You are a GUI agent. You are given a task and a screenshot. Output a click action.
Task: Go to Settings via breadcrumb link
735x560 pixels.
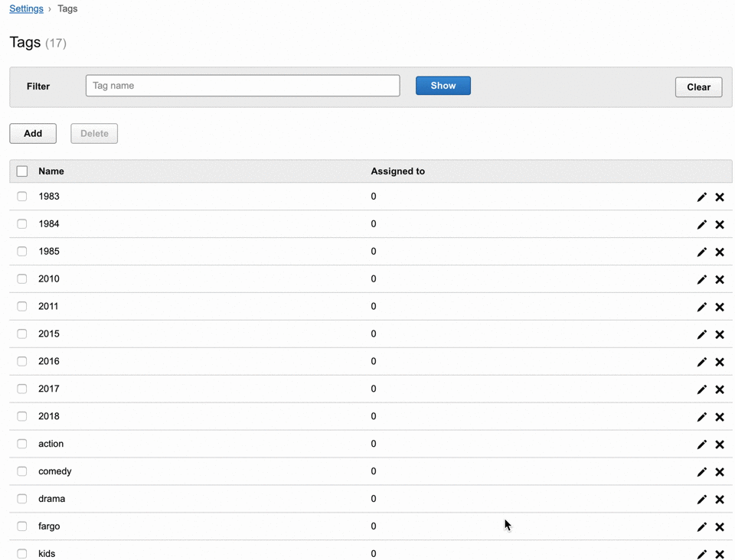click(x=26, y=8)
